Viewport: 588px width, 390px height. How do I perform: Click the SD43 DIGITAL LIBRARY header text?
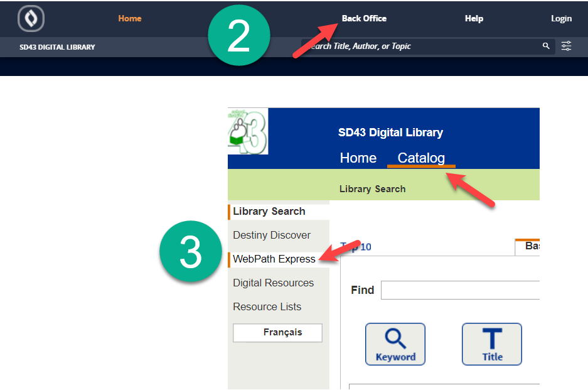(57, 47)
